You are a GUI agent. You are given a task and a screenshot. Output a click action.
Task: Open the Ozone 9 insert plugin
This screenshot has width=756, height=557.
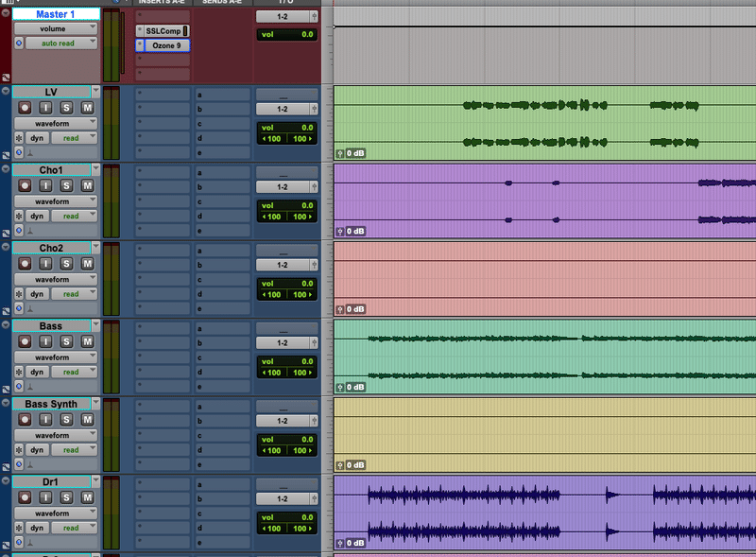tap(167, 45)
